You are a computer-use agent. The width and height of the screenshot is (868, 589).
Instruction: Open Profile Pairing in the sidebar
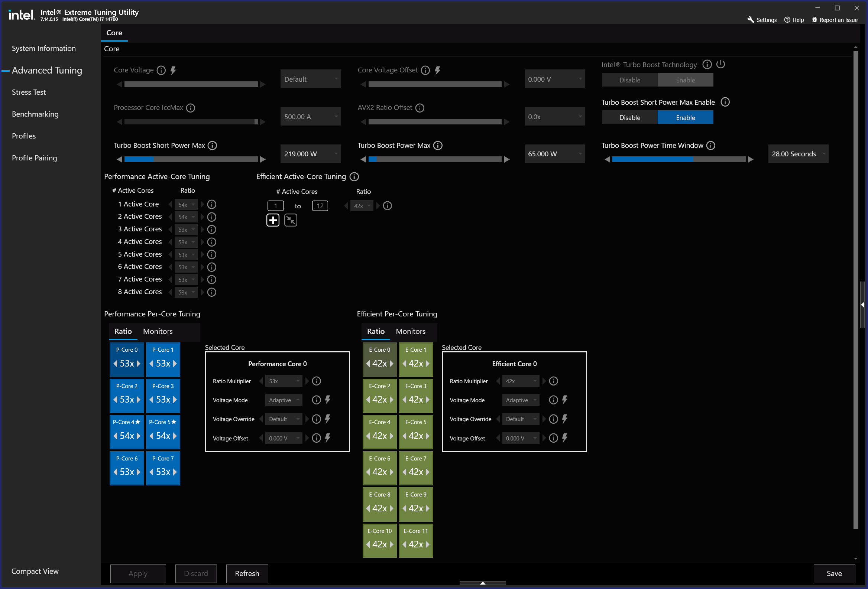(34, 158)
